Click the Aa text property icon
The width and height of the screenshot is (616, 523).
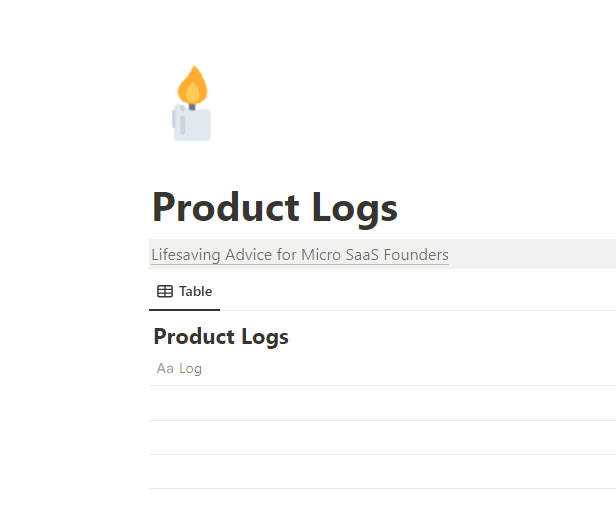165,369
